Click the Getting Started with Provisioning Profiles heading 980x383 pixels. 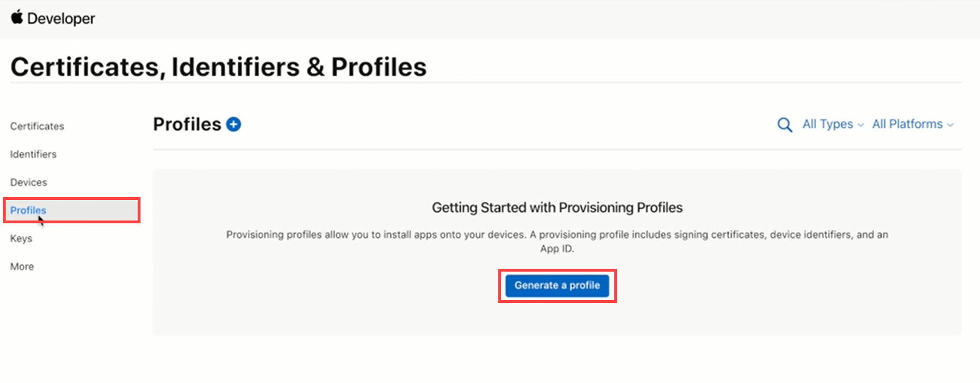click(557, 207)
